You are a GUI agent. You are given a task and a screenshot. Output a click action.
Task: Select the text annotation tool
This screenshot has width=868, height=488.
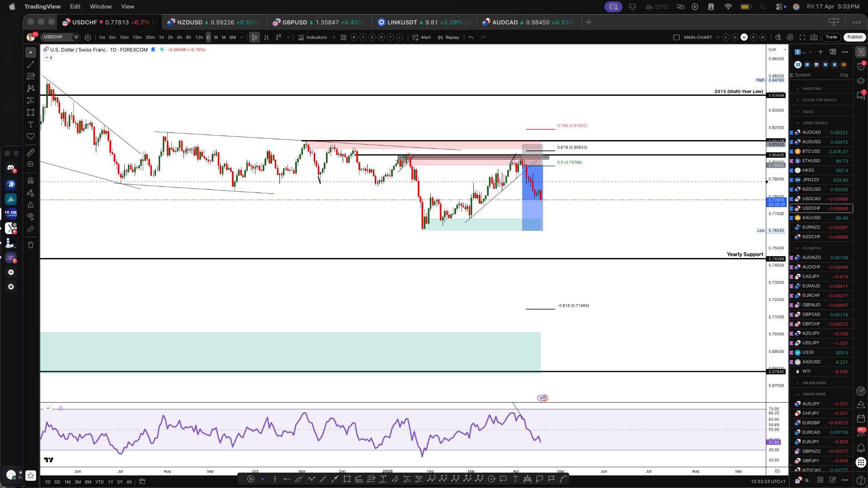(31, 125)
